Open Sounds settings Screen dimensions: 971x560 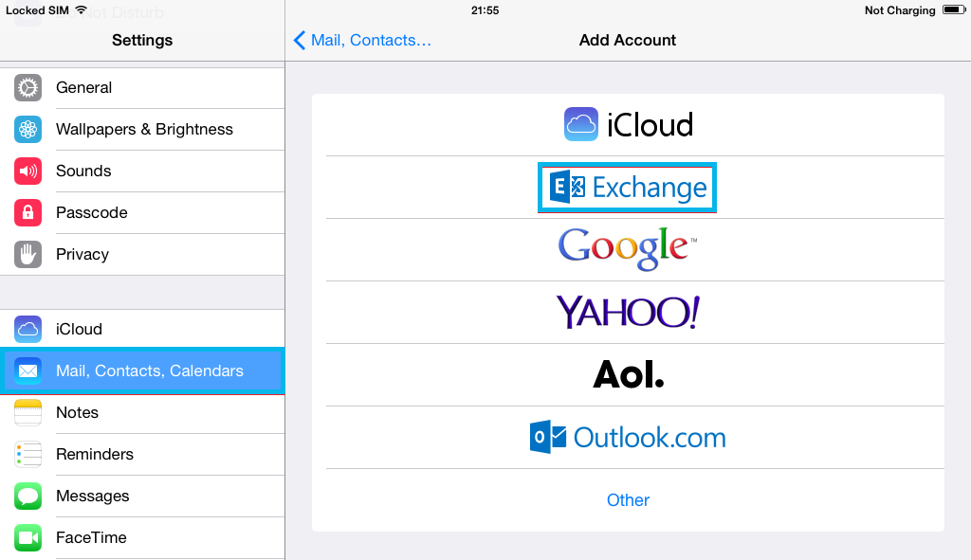point(142,171)
